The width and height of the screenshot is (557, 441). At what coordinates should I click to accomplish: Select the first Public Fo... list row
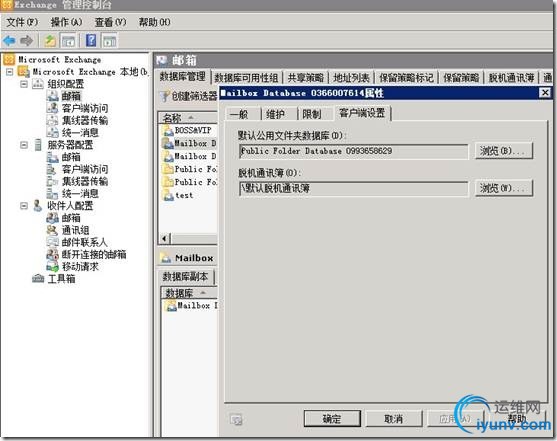189,170
